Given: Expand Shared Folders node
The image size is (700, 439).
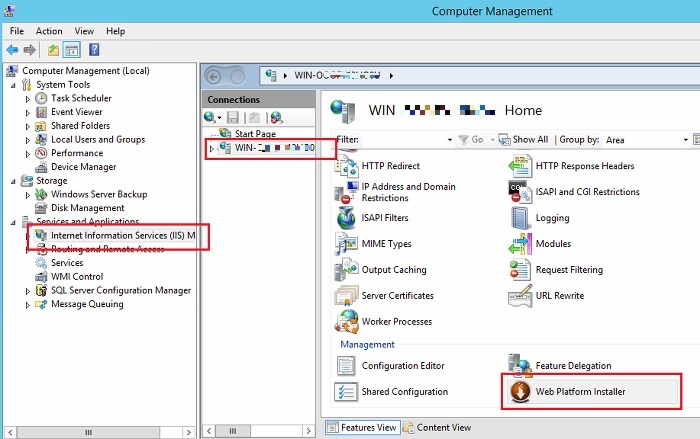Looking at the screenshot, I should [x=28, y=126].
